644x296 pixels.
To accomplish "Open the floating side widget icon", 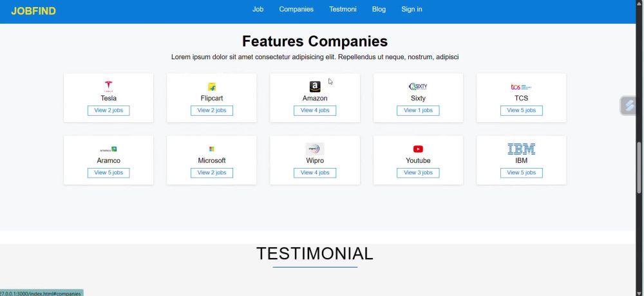I will [x=629, y=106].
